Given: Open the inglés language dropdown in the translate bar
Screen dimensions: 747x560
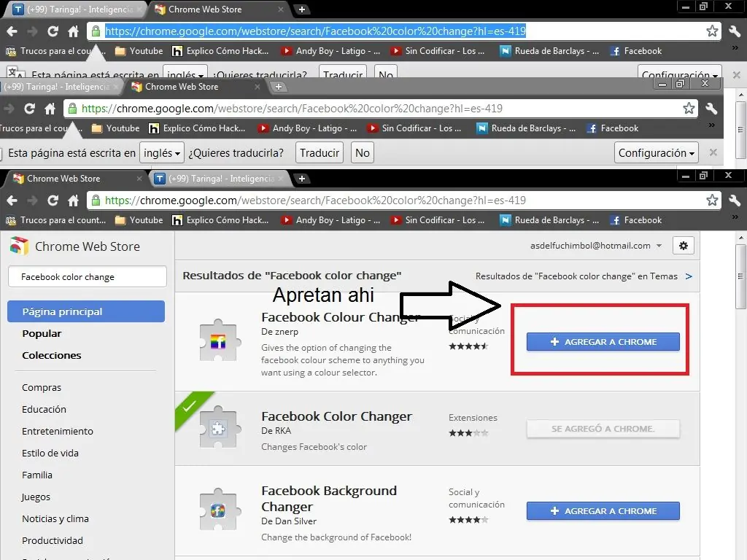Looking at the screenshot, I should tap(161, 153).
